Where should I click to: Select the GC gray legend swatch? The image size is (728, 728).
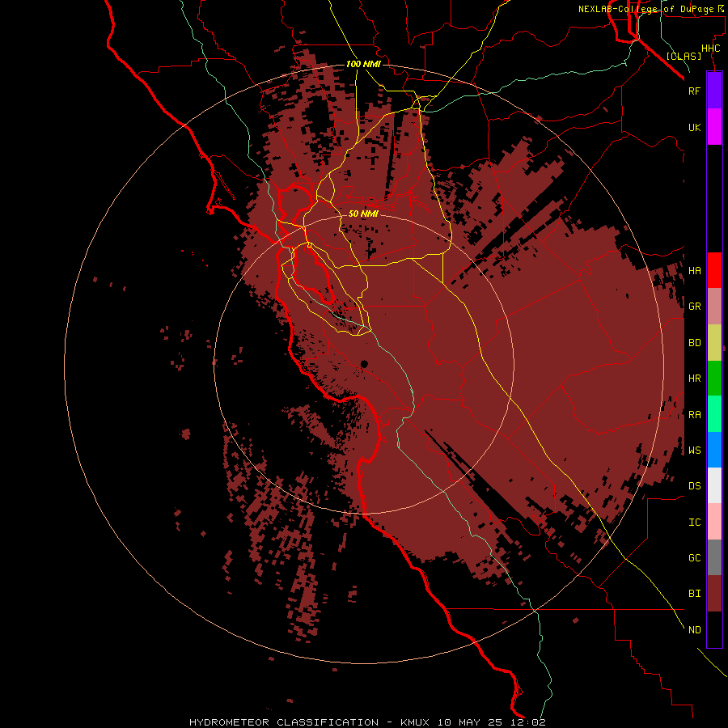pyautogui.click(x=714, y=557)
